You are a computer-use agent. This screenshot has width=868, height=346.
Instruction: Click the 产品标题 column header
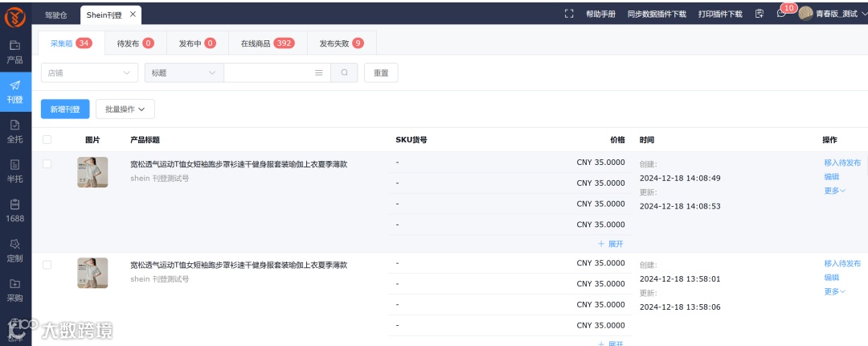145,140
